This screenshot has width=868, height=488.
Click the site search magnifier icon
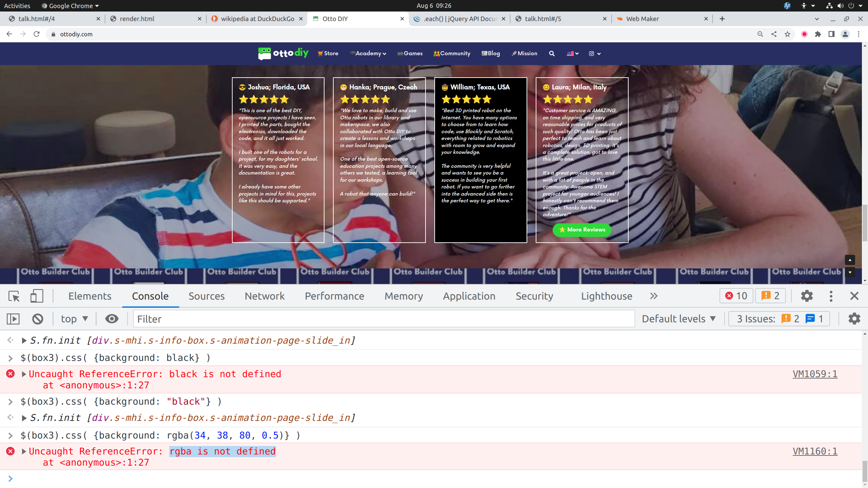coord(552,54)
